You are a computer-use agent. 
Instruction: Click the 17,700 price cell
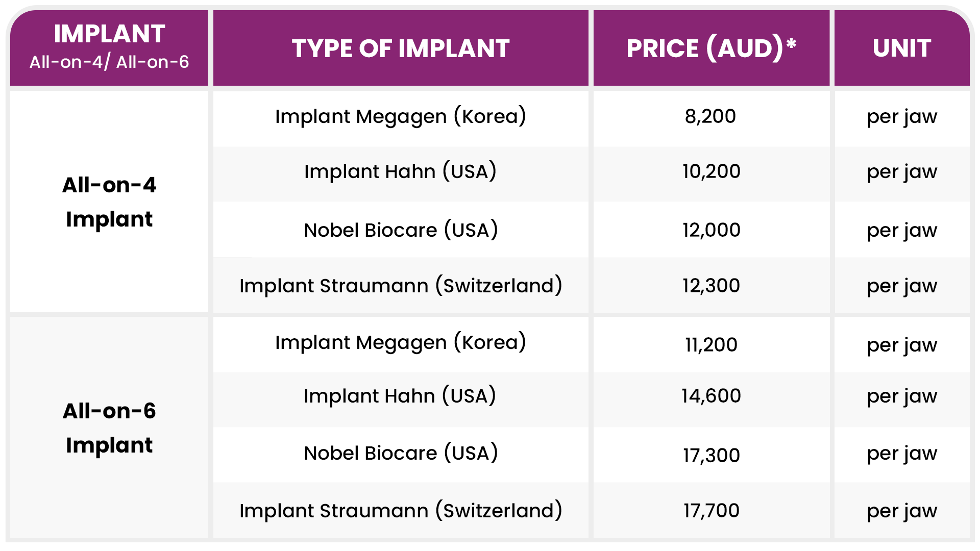click(711, 510)
